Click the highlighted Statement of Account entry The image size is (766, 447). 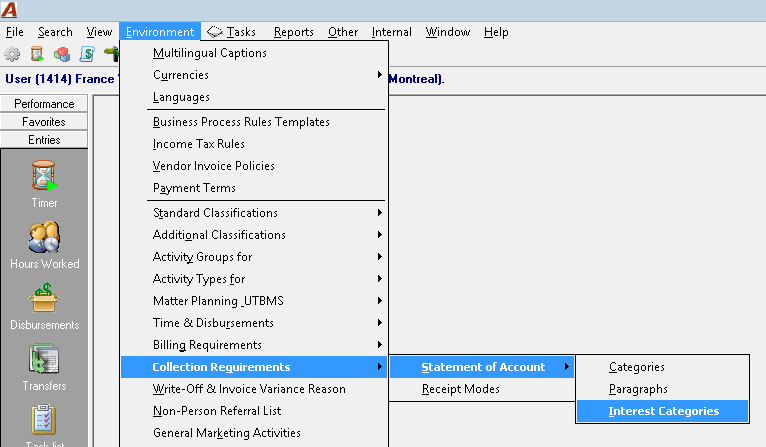point(482,367)
